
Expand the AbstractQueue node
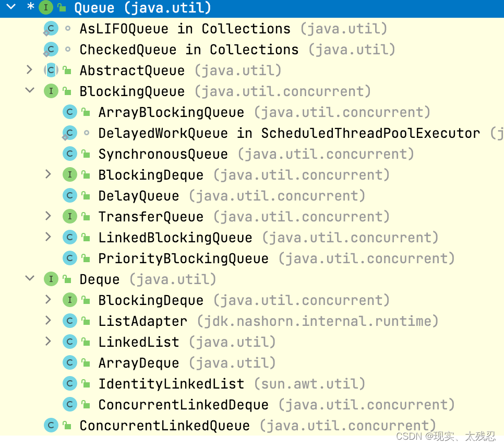(29, 69)
